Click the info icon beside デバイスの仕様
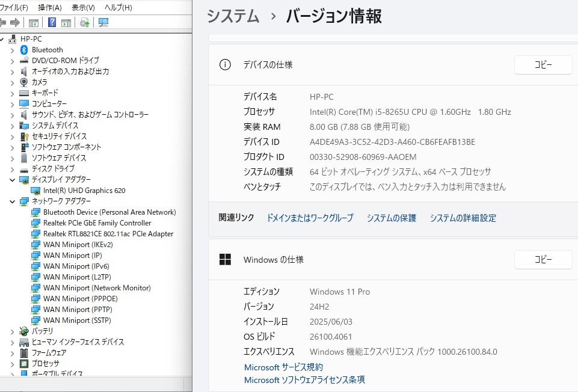The width and height of the screenshot is (578, 392). 225,65
